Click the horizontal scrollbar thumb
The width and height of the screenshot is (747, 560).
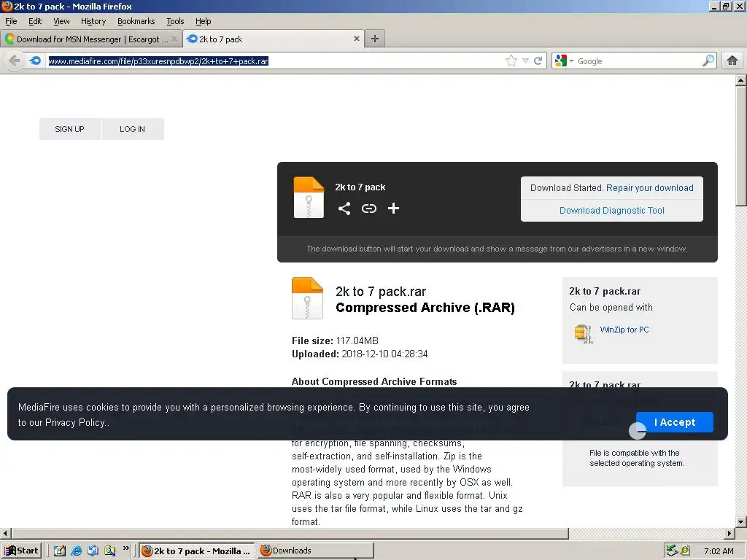pos(290,533)
